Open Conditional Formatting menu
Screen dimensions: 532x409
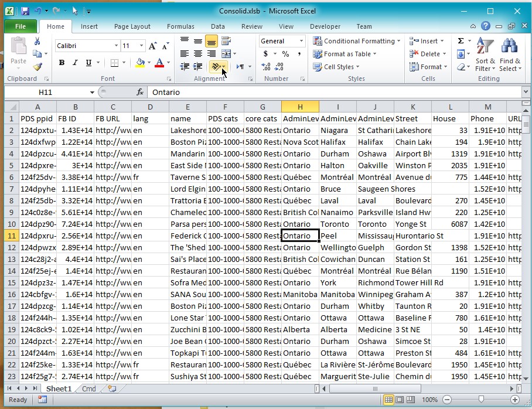tap(356, 41)
